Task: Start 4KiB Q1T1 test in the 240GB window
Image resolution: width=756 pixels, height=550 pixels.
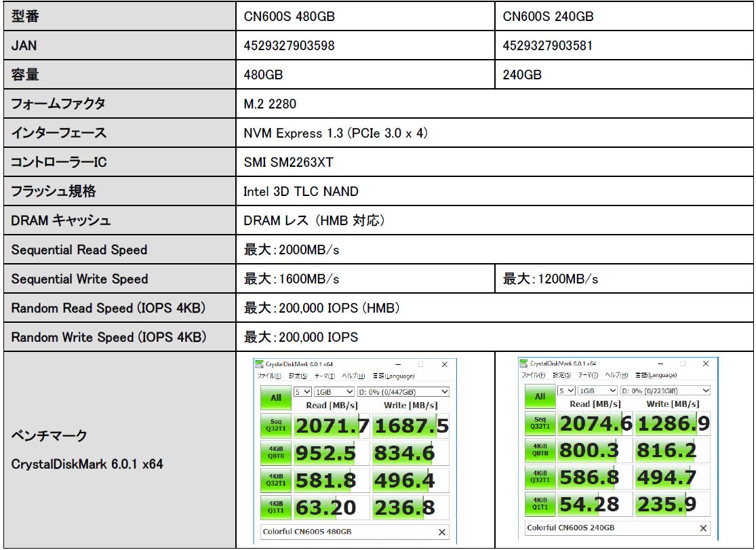Action: click(x=540, y=503)
